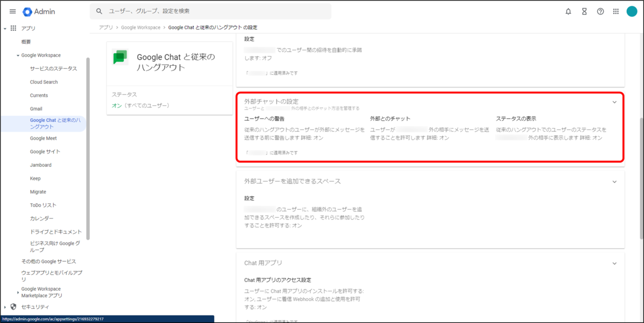Click Google Workspace breadcrumb link
Image resolution: width=644 pixels, height=323 pixels.
[x=141, y=27]
